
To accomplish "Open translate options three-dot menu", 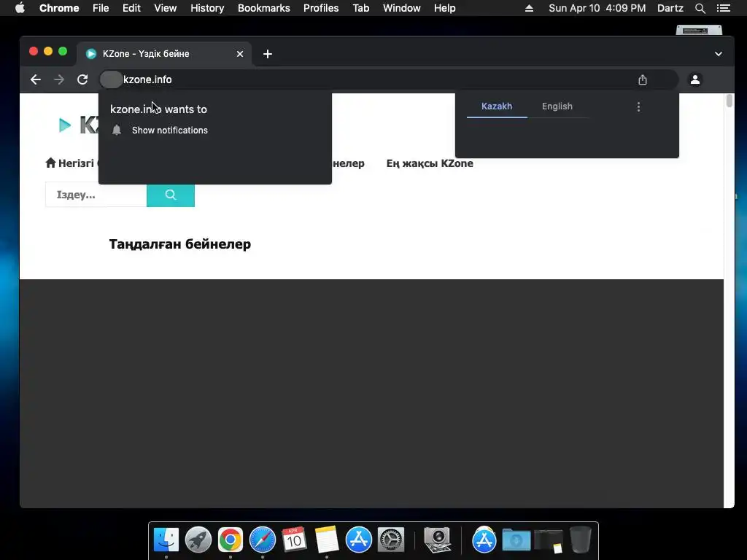I will pos(638,106).
